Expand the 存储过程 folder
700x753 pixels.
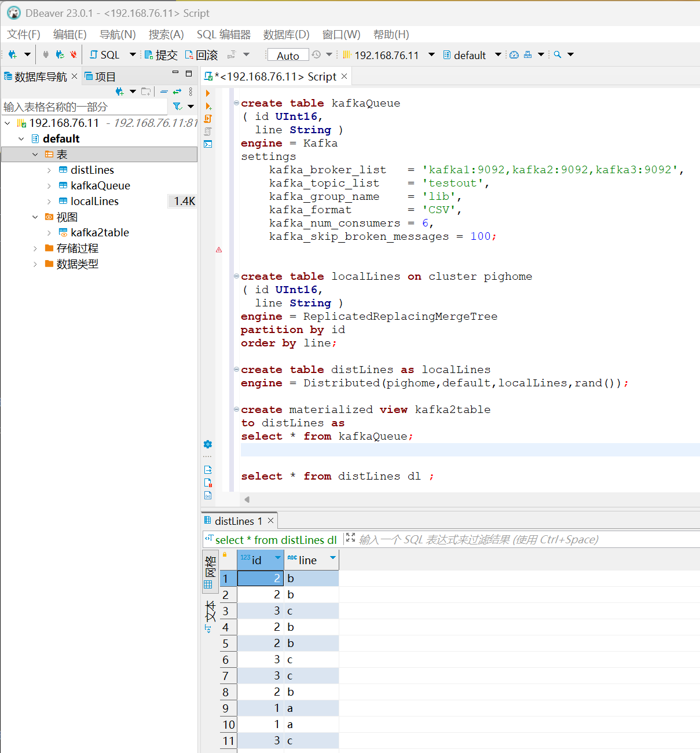click(35, 248)
